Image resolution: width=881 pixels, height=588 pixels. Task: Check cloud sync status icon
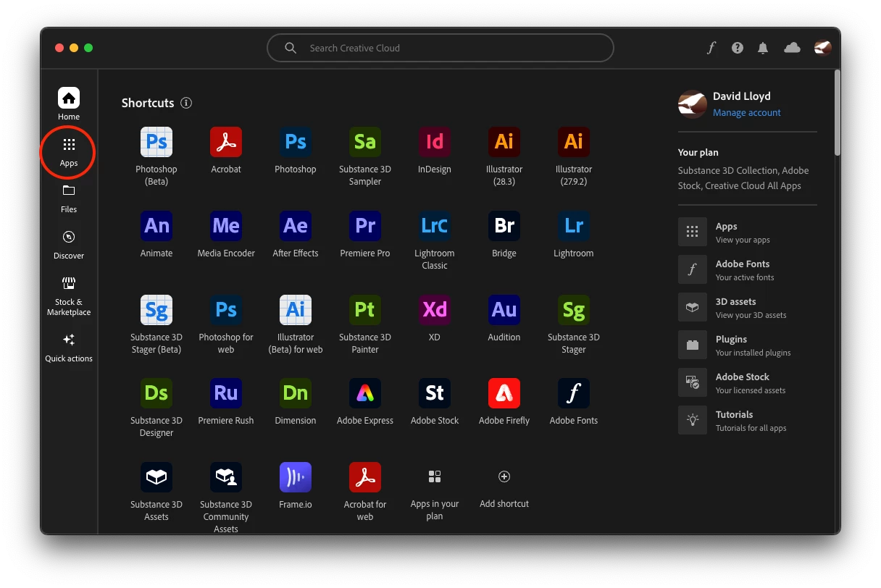click(792, 48)
